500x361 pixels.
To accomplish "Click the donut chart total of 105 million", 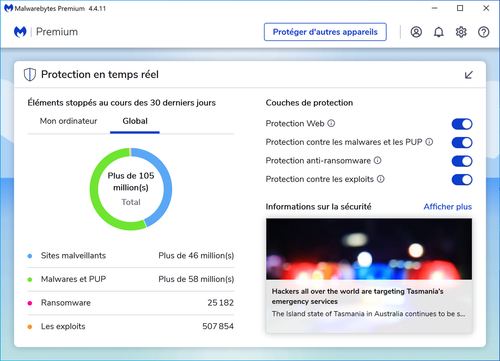I will tap(131, 189).
